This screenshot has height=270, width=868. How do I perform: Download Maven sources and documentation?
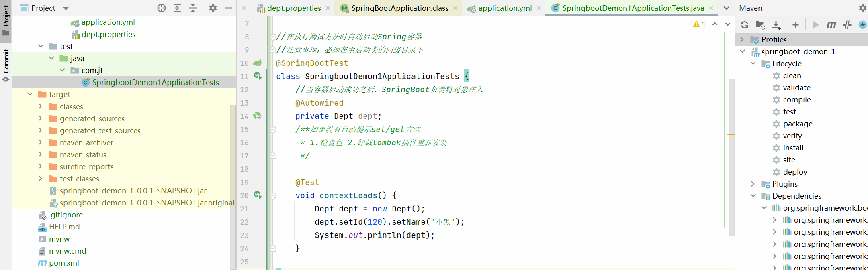(776, 25)
